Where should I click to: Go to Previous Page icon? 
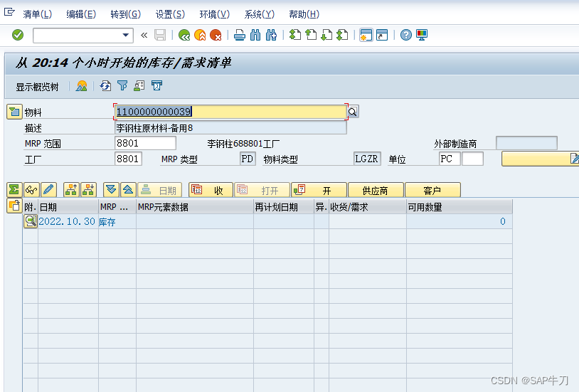click(x=311, y=35)
